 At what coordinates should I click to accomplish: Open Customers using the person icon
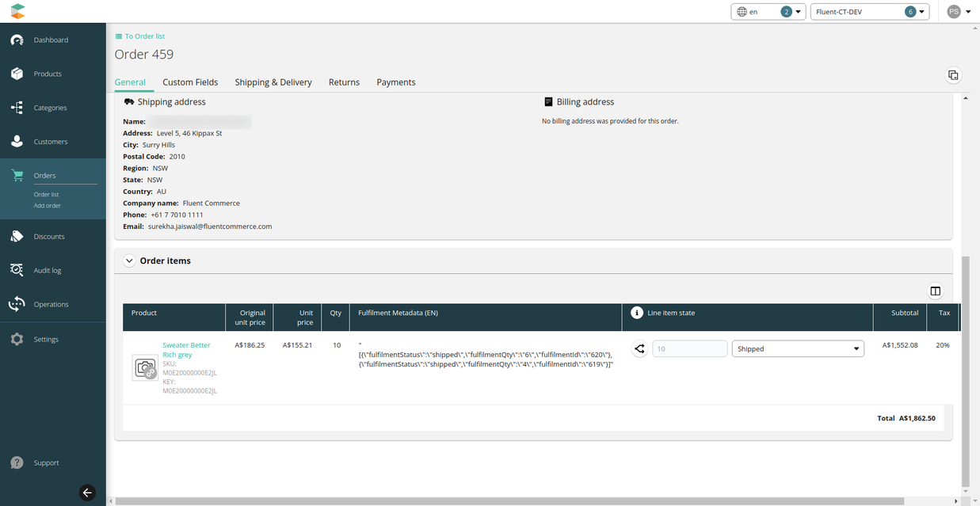coord(17,142)
